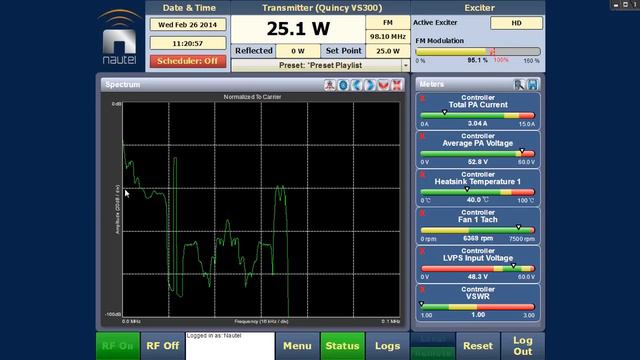Click the 25.0 W Set Point value
This screenshot has width=640, height=360.
point(387,51)
